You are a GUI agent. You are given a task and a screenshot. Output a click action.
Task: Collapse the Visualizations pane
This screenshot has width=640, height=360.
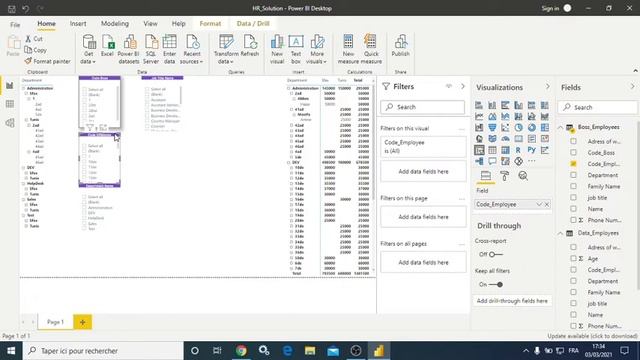tap(548, 87)
